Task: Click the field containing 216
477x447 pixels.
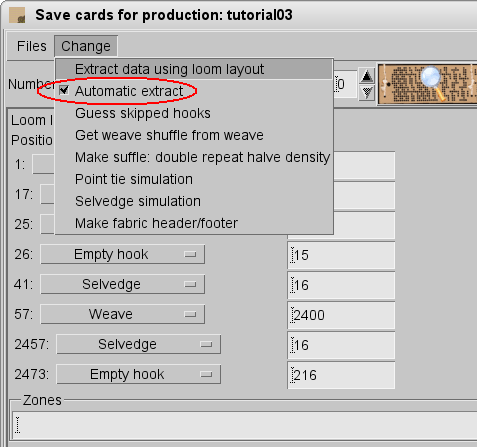Action: (341, 375)
